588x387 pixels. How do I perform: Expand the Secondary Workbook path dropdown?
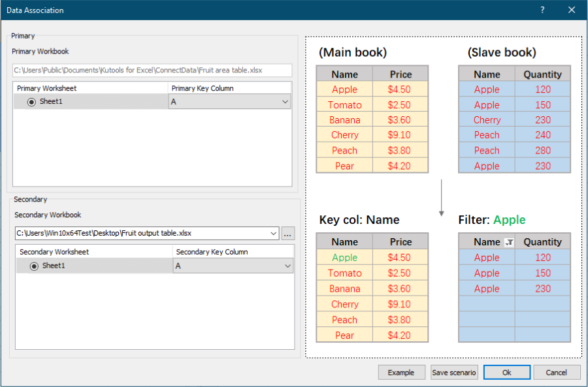point(274,234)
